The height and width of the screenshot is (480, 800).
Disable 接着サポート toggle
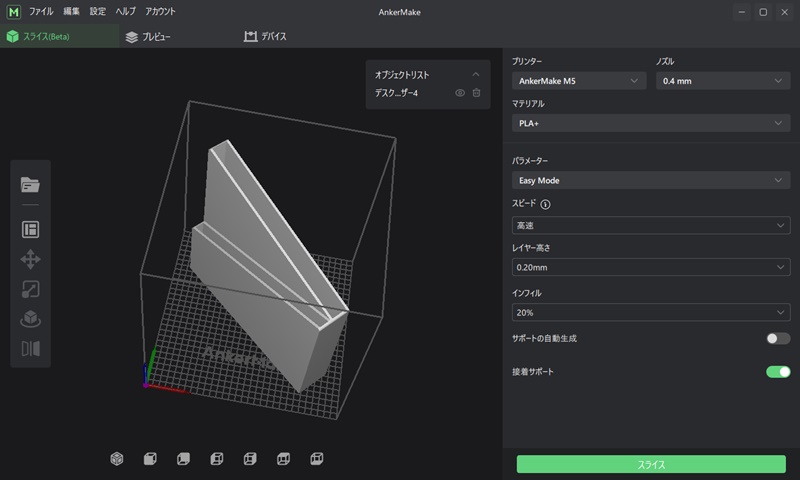[x=778, y=372]
